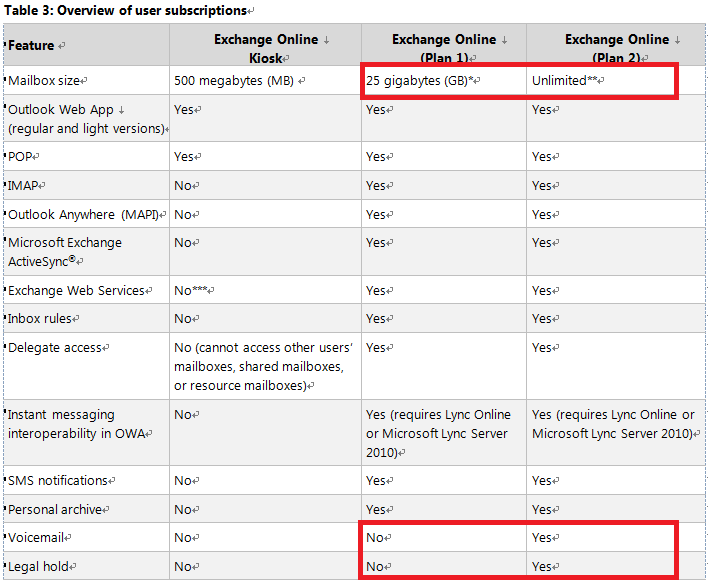This screenshot has height=583, width=708.
Task: Click the table title 'Table 3: Overview of user subscriptions'
Action: (x=126, y=10)
